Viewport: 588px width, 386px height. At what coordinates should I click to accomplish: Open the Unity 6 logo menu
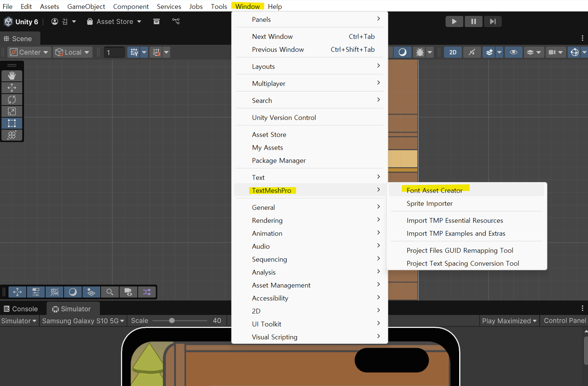pyautogui.click(x=21, y=22)
